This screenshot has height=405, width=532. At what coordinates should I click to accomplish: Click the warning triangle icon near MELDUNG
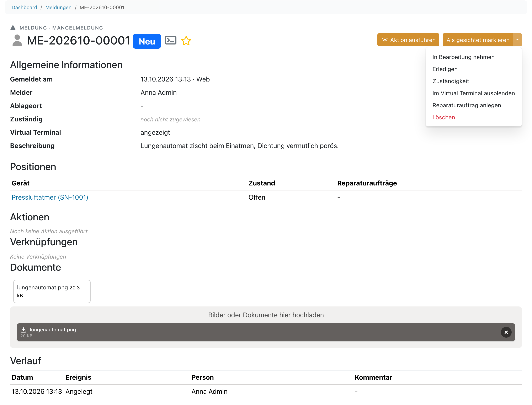point(13,28)
